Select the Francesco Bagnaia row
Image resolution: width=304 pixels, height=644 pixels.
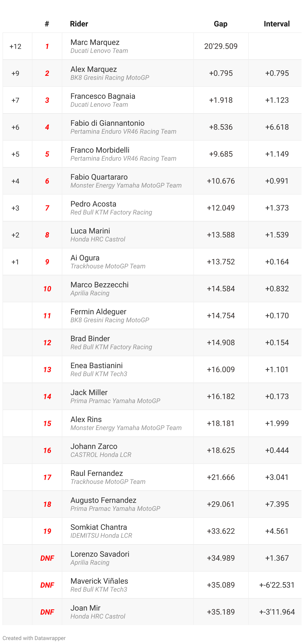(x=152, y=100)
